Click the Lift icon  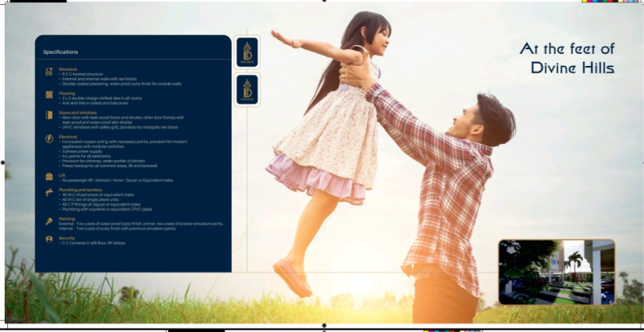point(49,176)
